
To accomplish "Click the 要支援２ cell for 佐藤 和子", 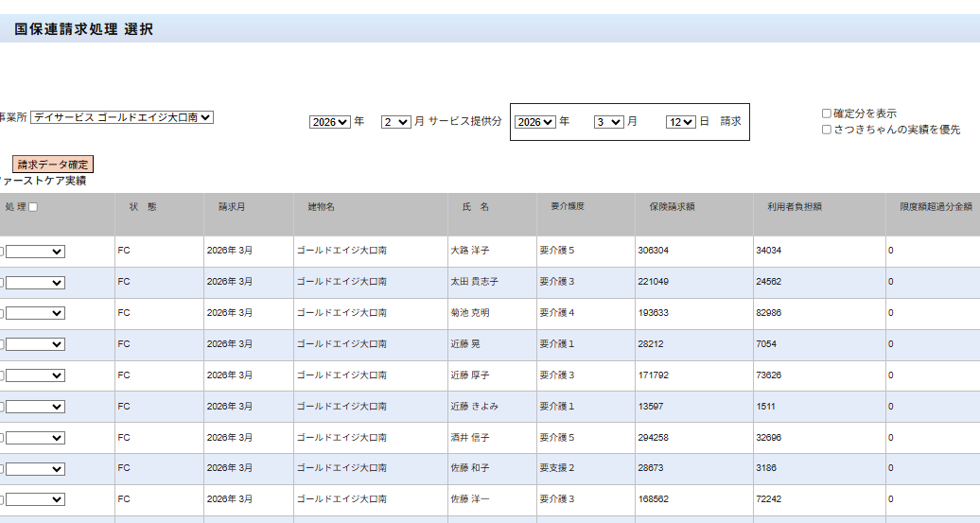I will coord(557,468).
